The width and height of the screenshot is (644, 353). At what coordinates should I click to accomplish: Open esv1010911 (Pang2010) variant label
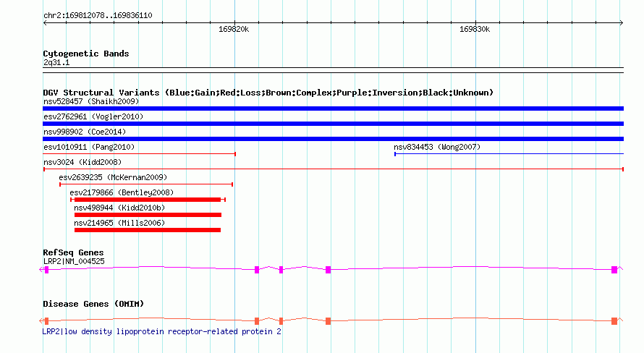89,147
